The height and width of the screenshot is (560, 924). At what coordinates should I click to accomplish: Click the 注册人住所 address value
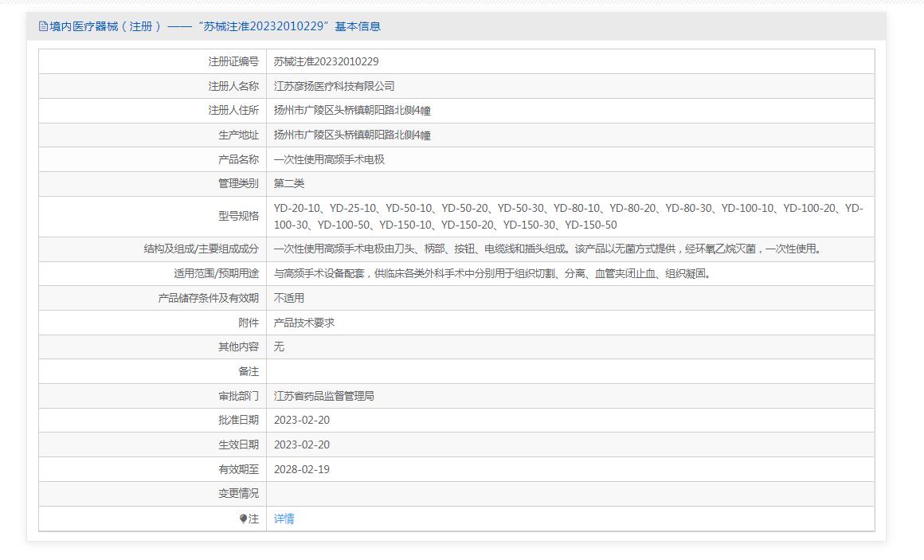click(x=352, y=111)
